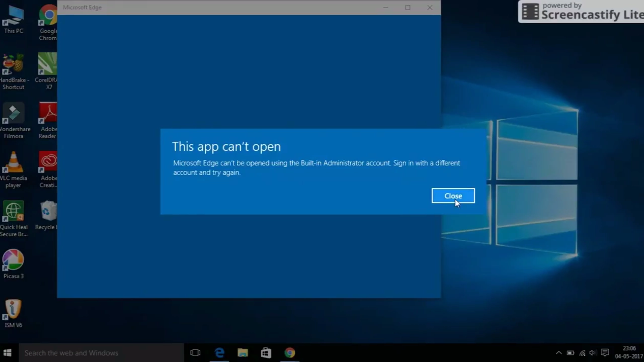
Task: Close the Microsoft Edge window
Action: [x=430, y=8]
